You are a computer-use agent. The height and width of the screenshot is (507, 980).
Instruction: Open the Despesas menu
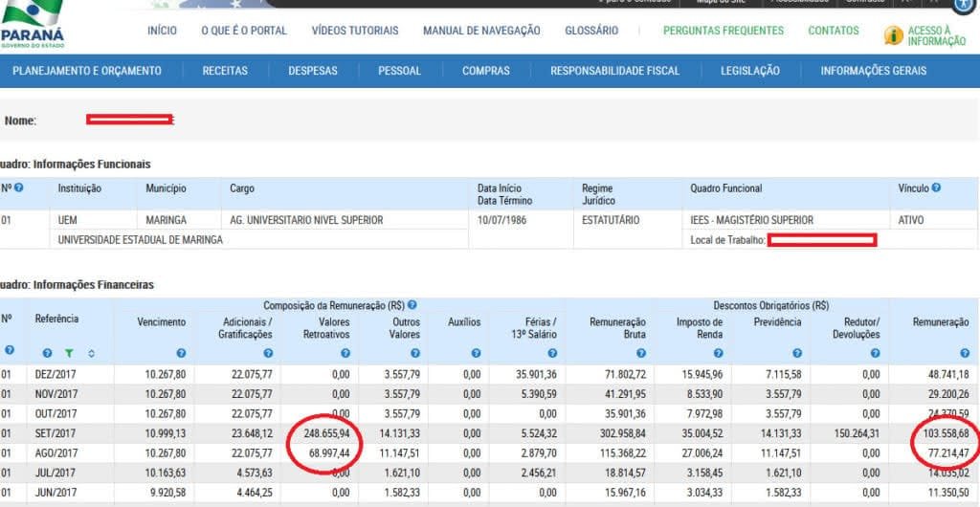click(x=313, y=71)
